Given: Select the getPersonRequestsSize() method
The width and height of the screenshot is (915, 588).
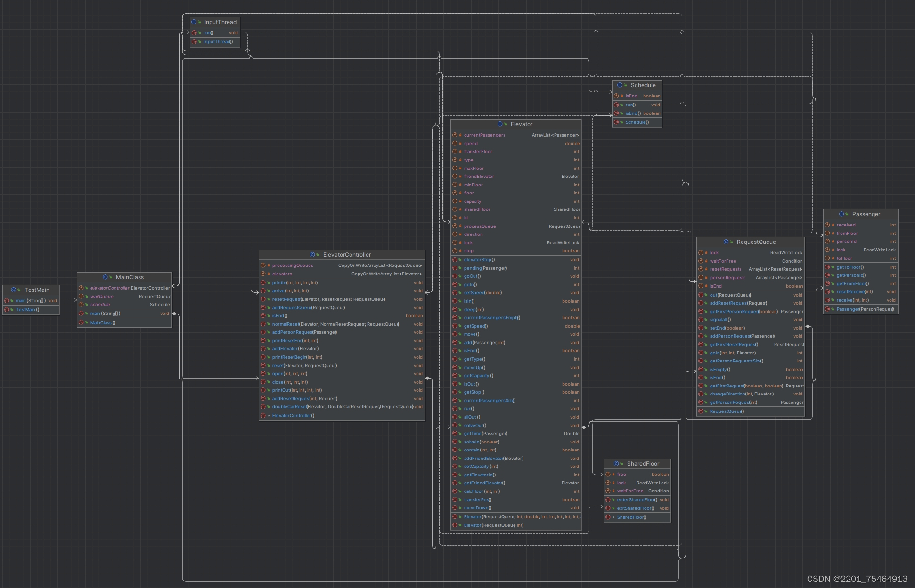Looking at the screenshot, I should [x=751, y=361].
